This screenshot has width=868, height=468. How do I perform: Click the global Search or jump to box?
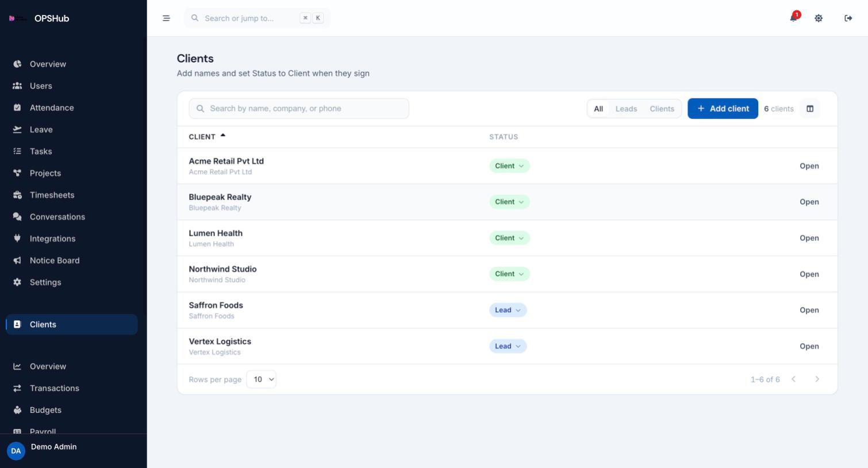tap(257, 18)
